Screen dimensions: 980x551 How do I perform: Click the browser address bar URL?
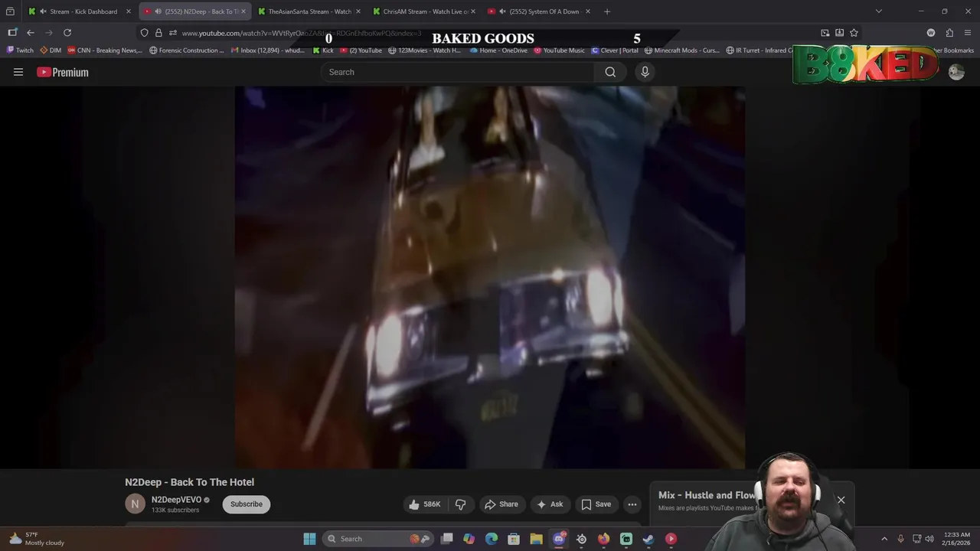[x=302, y=33]
